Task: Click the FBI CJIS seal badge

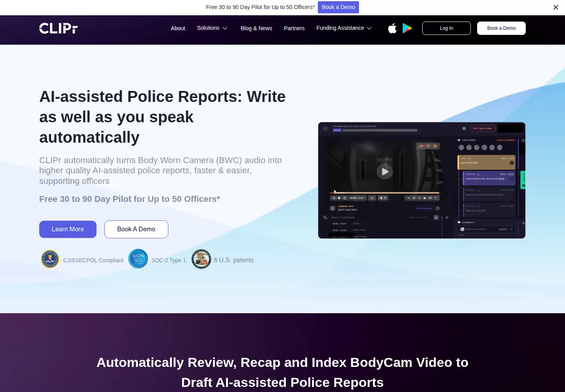Action: [50, 259]
